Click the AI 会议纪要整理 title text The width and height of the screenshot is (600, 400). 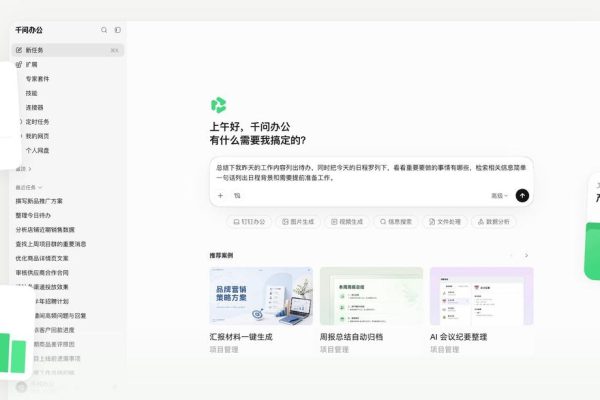[x=458, y=337]
